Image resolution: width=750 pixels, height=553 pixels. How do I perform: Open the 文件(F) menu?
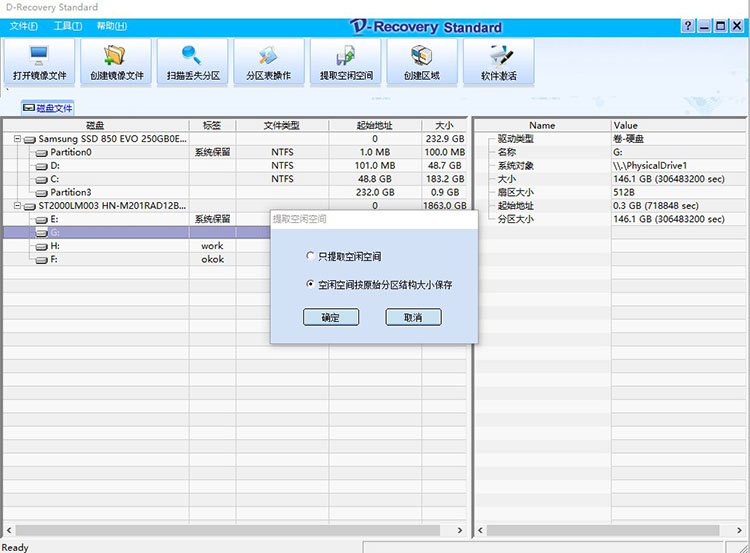click(23, 26)
